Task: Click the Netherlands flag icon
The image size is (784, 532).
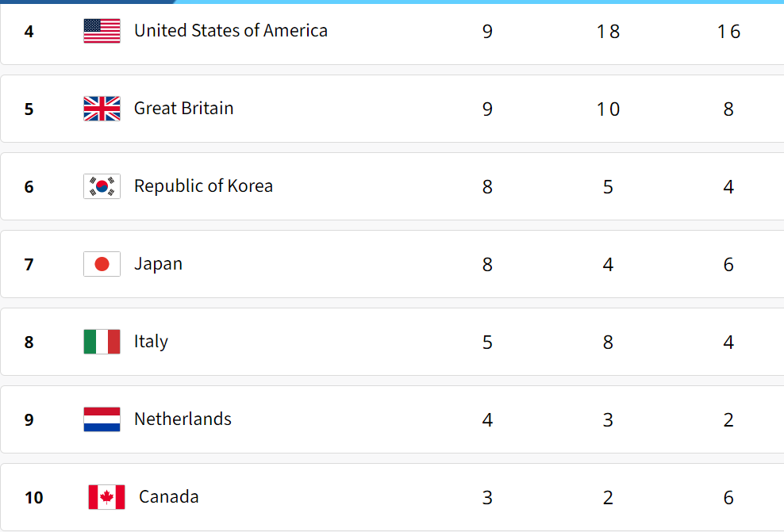Action: coord(102,419)
